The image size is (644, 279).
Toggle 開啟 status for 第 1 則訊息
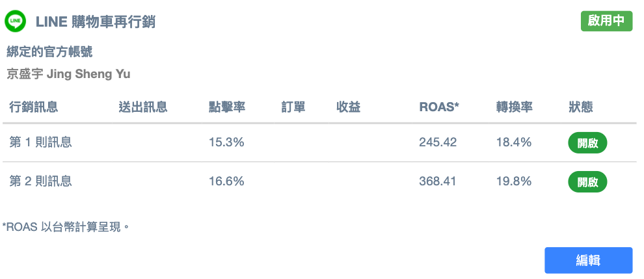pos(587,143)
